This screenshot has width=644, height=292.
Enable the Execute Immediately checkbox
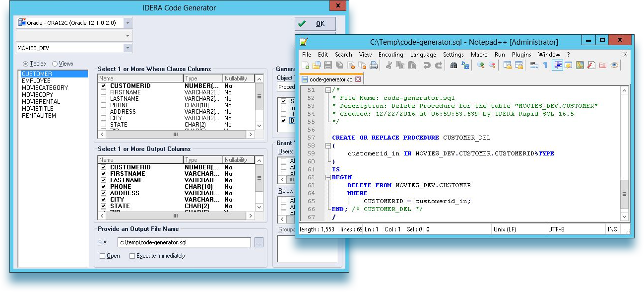pos(132,256)
